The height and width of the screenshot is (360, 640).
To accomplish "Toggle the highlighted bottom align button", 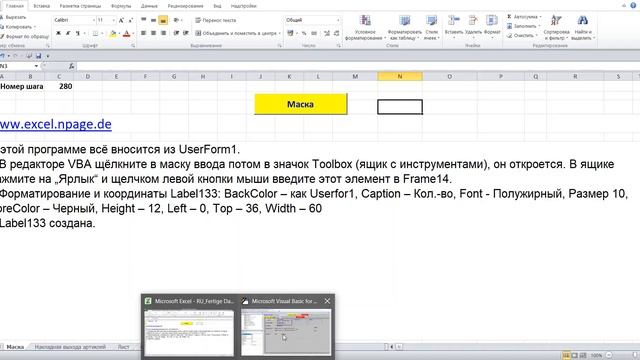I will tap(163, 20).
